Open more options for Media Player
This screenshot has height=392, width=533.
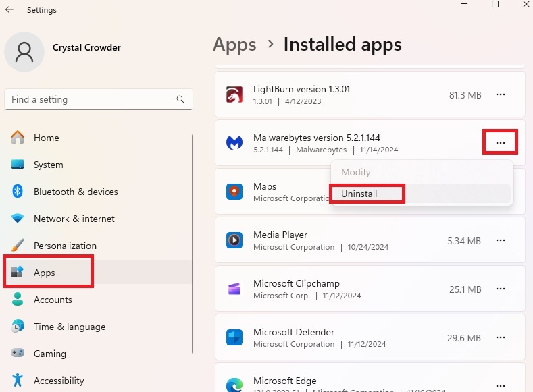(x=501, y=240)
